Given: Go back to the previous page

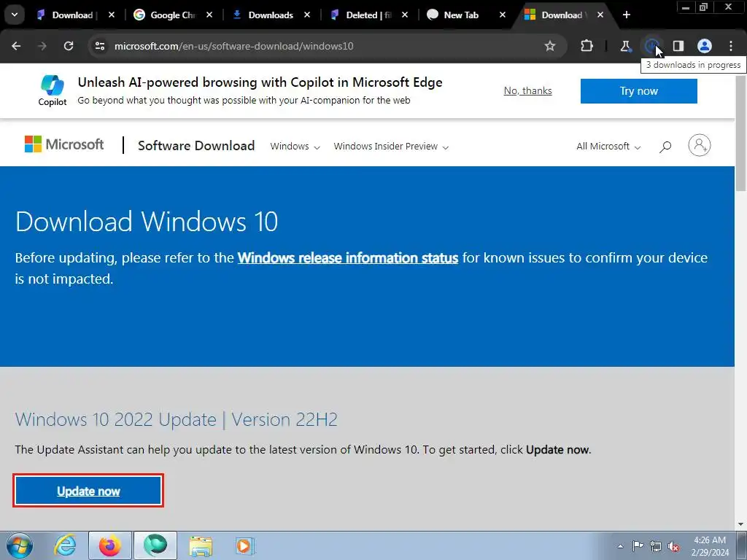Looking at the screenshot, I should click(16, 46).
